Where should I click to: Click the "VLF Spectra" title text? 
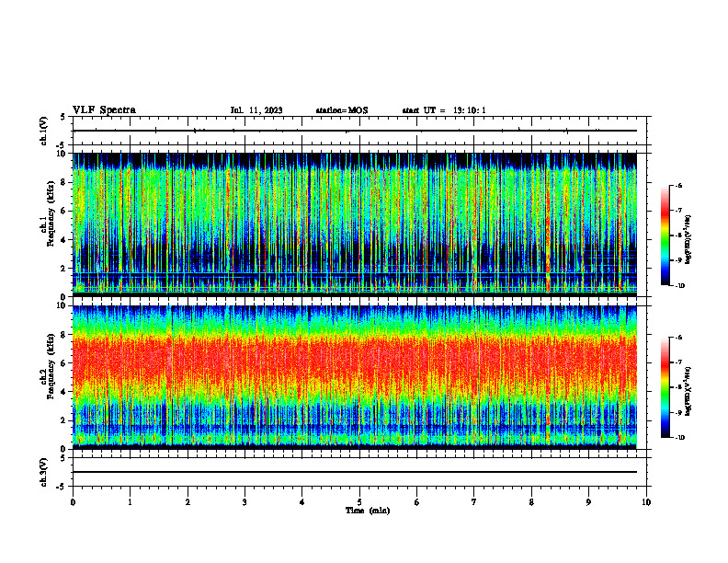tap(104, 110)
